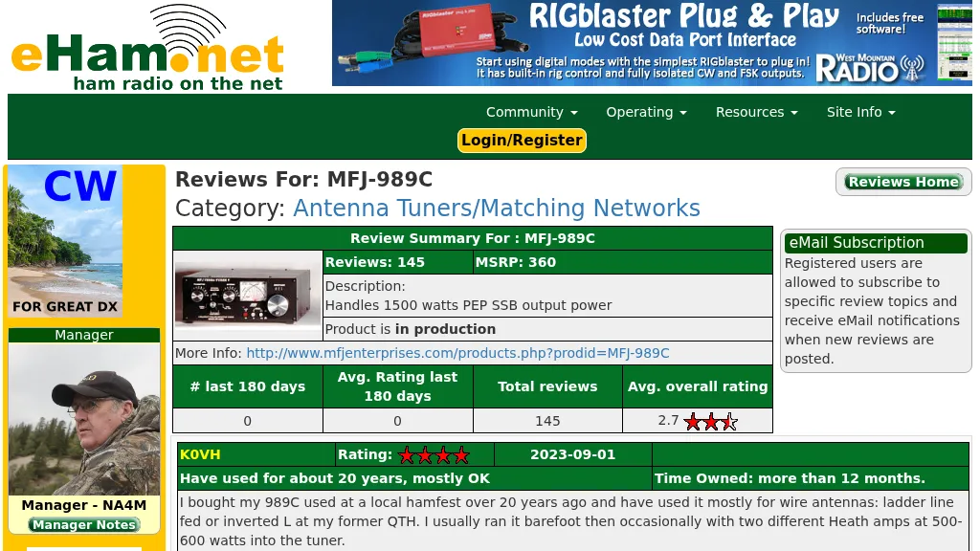The height and width of the screenshot is (551, 980).
Task: Select 'Avg. Rating last 180 days' header
Action: [397, 386]
